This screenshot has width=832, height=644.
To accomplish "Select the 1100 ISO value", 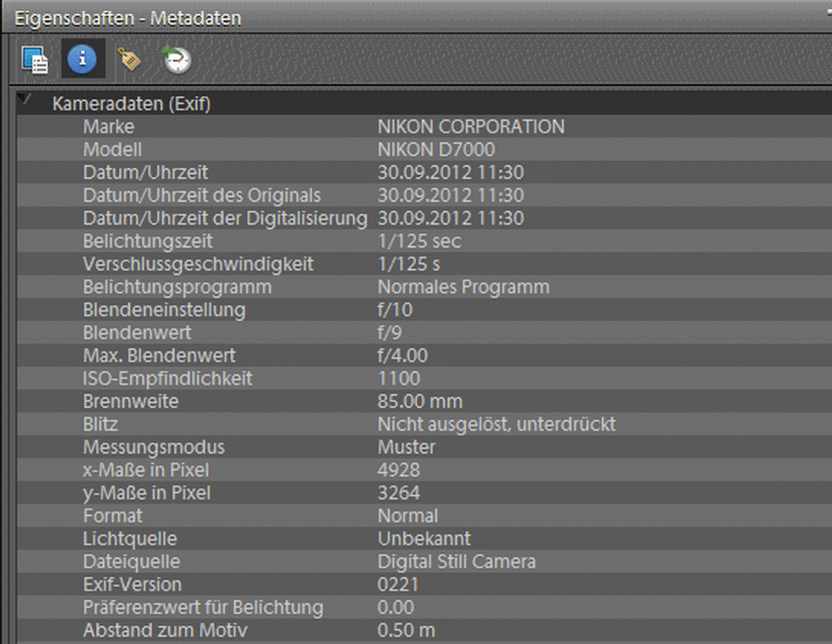I will click(x=399, y=379).
